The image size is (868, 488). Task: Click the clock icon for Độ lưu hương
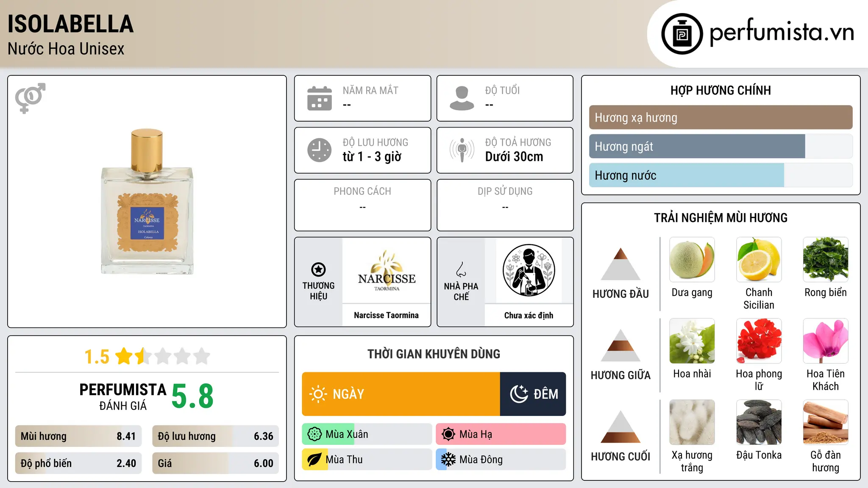point(320,150)
